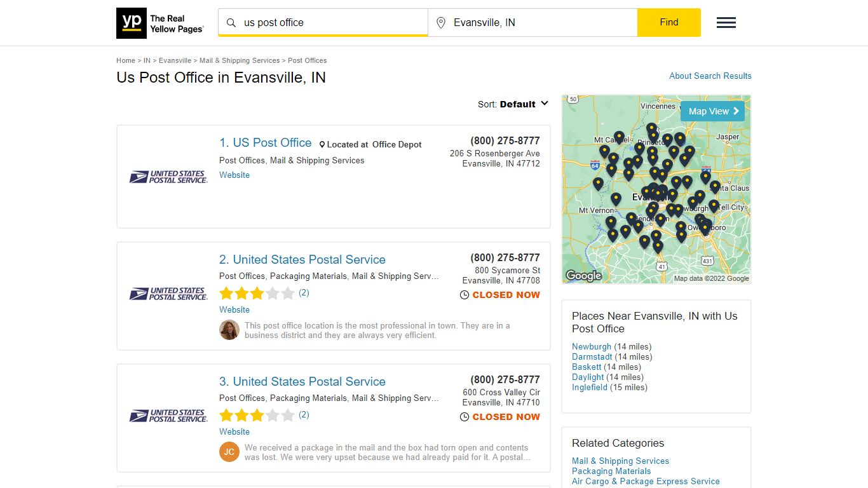Click Packaging Materials category in listing 2
Screen dimensions: 868x488
point(309,276)
